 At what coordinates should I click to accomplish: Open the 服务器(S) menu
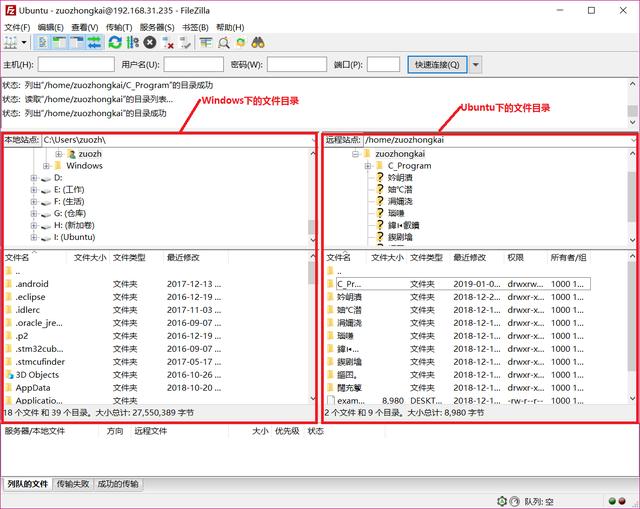[157, 27]
